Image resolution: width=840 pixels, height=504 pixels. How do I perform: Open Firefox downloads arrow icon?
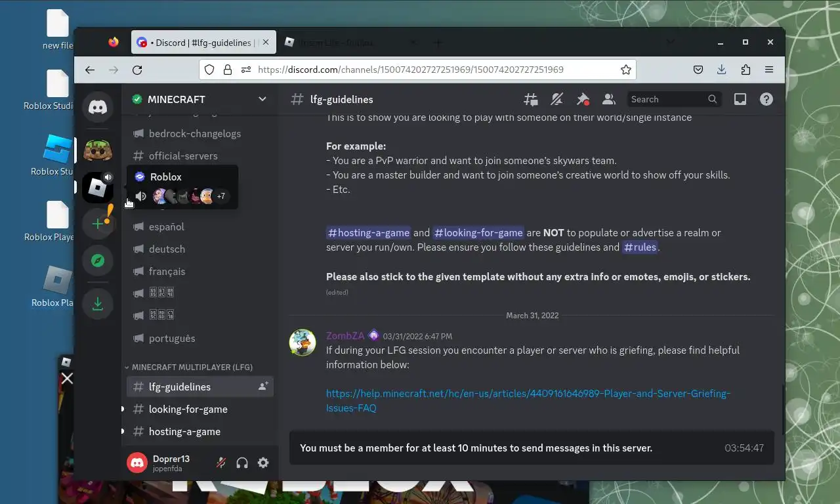click(x=722, y=70)
